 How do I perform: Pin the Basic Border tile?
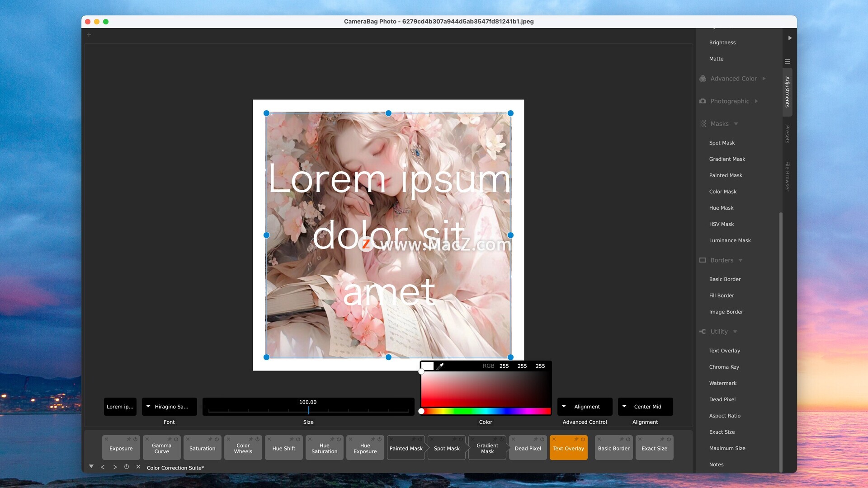621,439
